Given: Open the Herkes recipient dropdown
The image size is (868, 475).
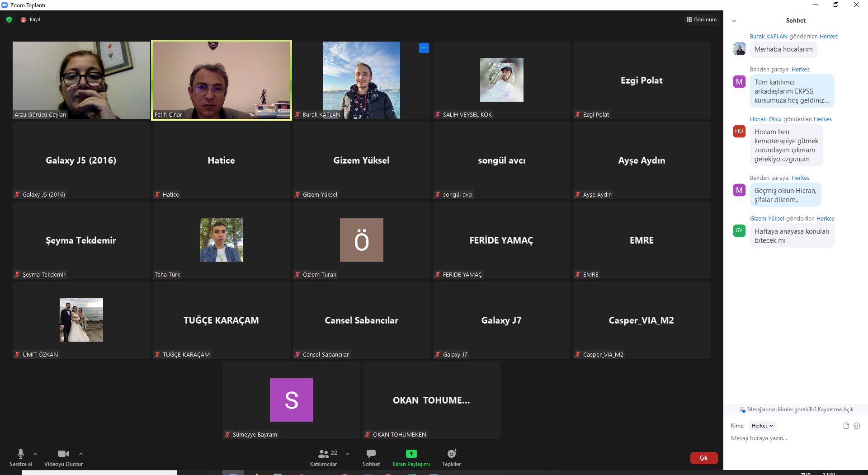Looking at the screenshot, I should tap(762, 426).
